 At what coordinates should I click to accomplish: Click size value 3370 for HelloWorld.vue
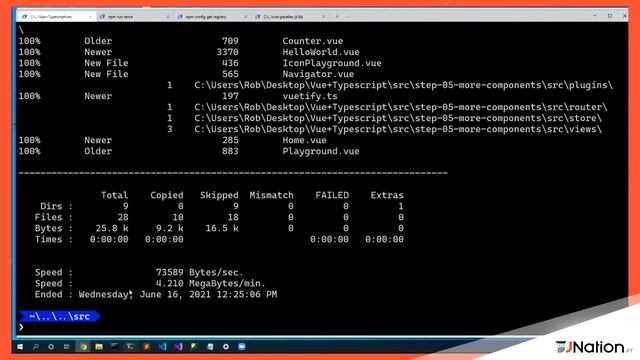tap(227, 52)
